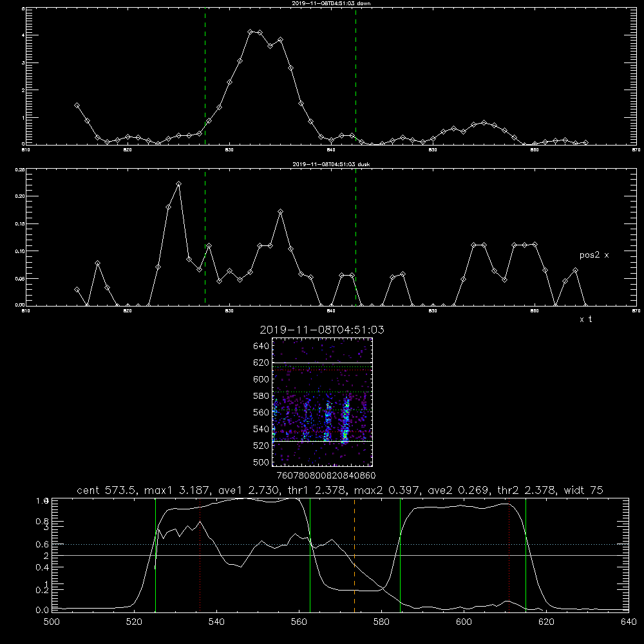The image size is (644, 644).
Task: Click the '580' x-axis label of the bottom plot
Action: pyautogui.click(x=381, y=622)
